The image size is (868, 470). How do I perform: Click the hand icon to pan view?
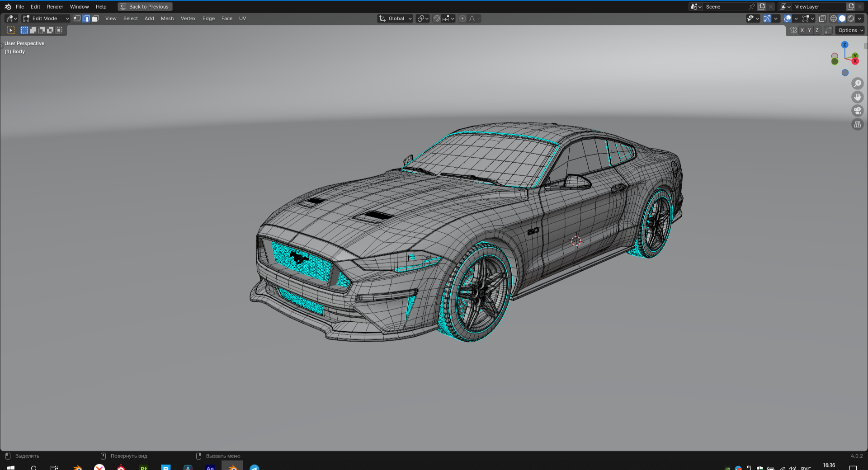[x=857, y=97]
